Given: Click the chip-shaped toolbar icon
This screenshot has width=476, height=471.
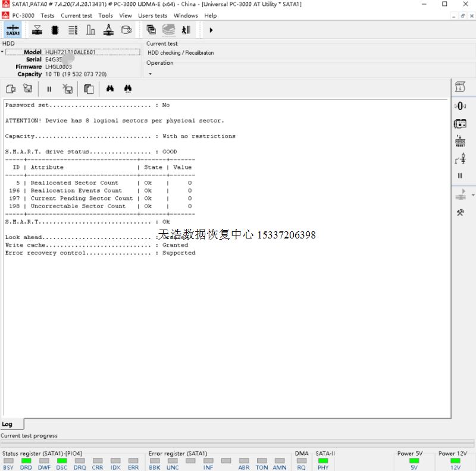Looking at the screenshot, I should point(55,30).
